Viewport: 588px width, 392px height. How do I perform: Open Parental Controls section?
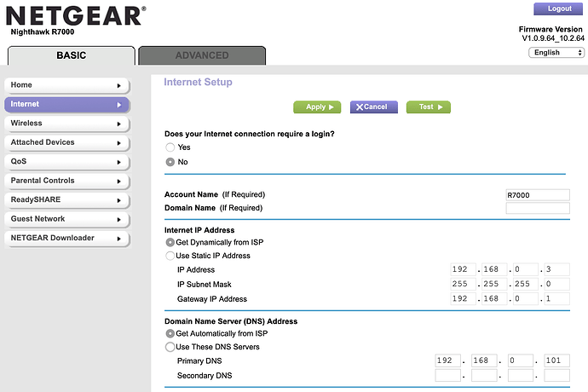(66, 181)
